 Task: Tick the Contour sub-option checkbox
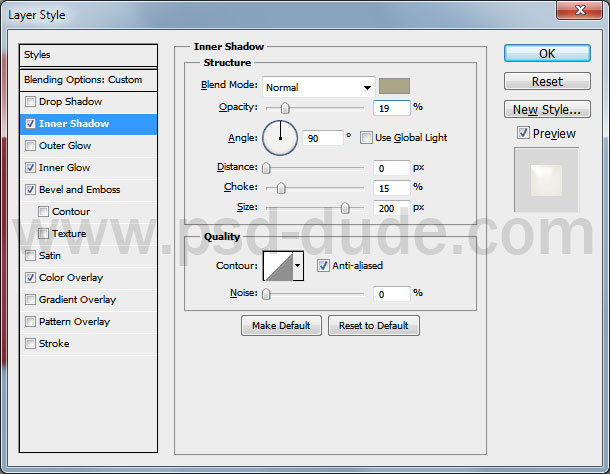[x=43, y=212]
